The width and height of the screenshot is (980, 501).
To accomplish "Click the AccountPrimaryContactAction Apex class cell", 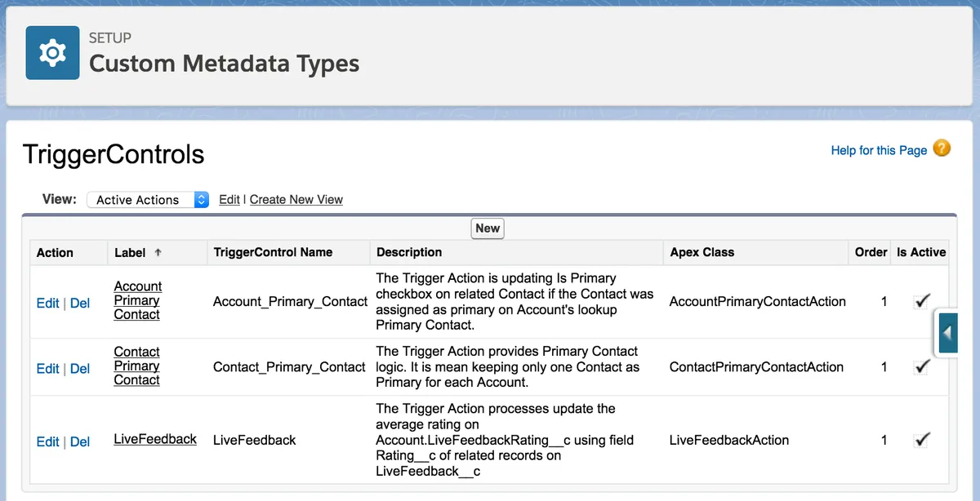I will tap(758, 301).
